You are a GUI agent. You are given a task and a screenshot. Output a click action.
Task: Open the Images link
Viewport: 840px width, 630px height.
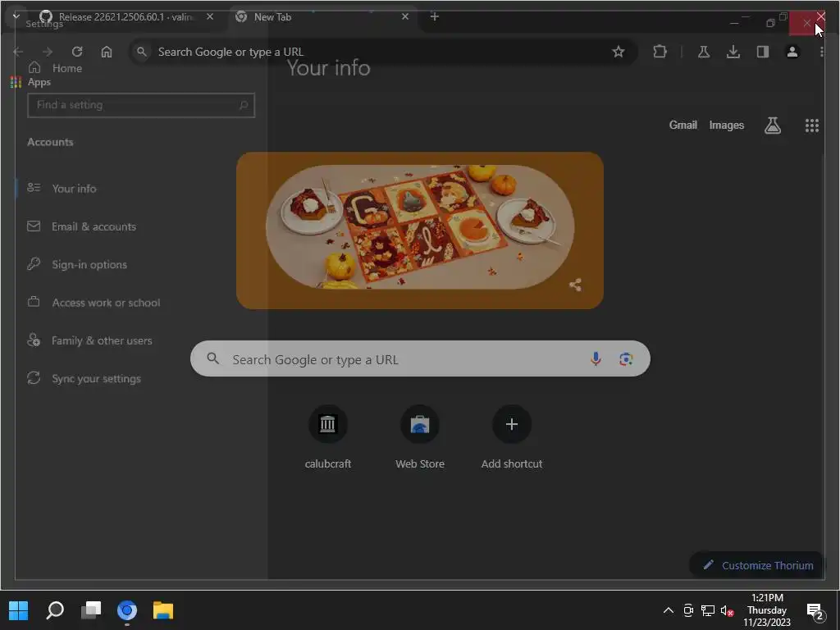[727, 125]
